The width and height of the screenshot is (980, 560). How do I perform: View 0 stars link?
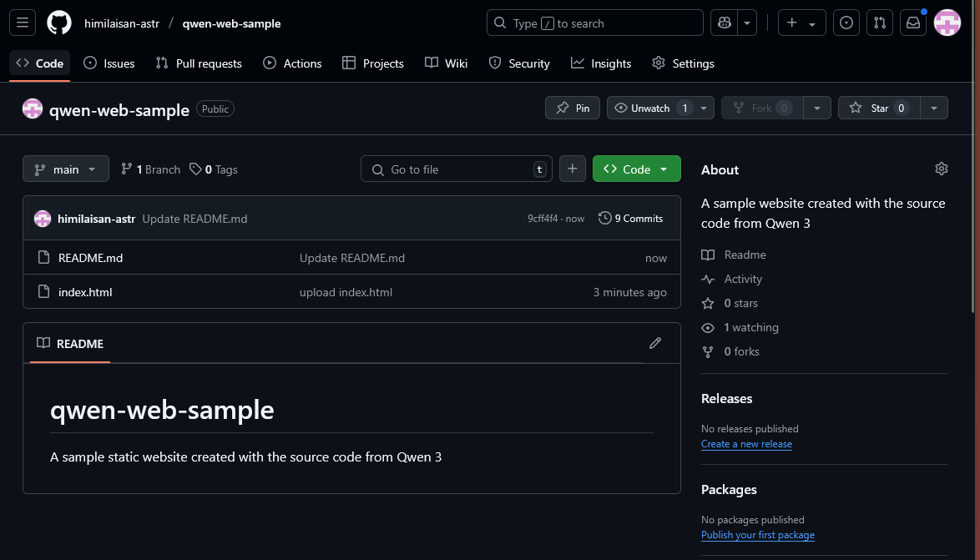[x=730, y=303]
